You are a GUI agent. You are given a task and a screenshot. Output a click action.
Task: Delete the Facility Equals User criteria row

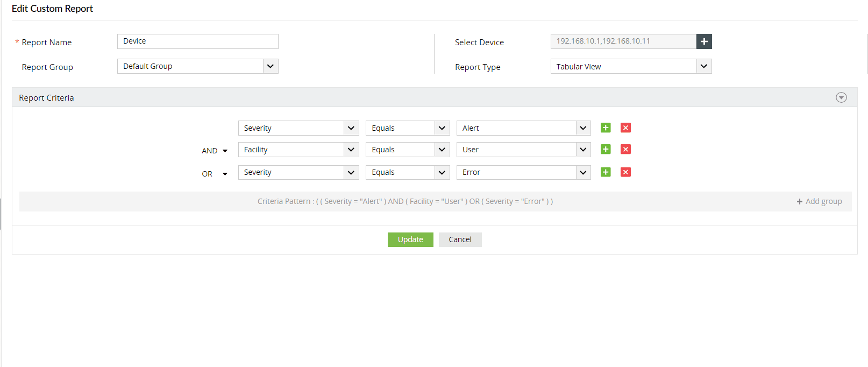[x=625, y=149]
